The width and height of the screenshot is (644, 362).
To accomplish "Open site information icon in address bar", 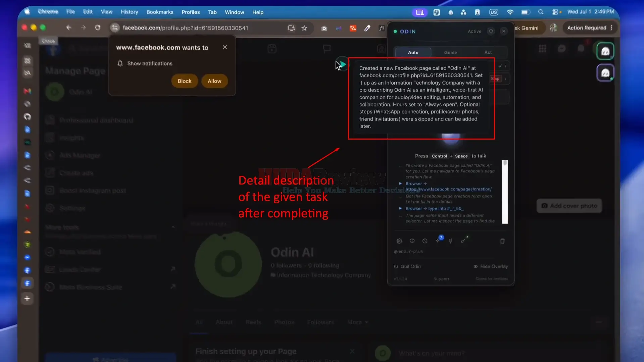I will (x=115, y=28).
